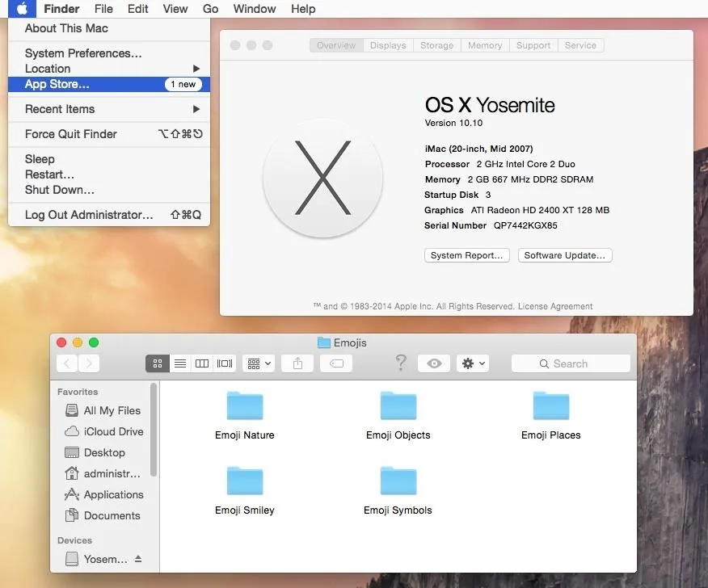Open the Action gear dropdown

tap(473, 363)
